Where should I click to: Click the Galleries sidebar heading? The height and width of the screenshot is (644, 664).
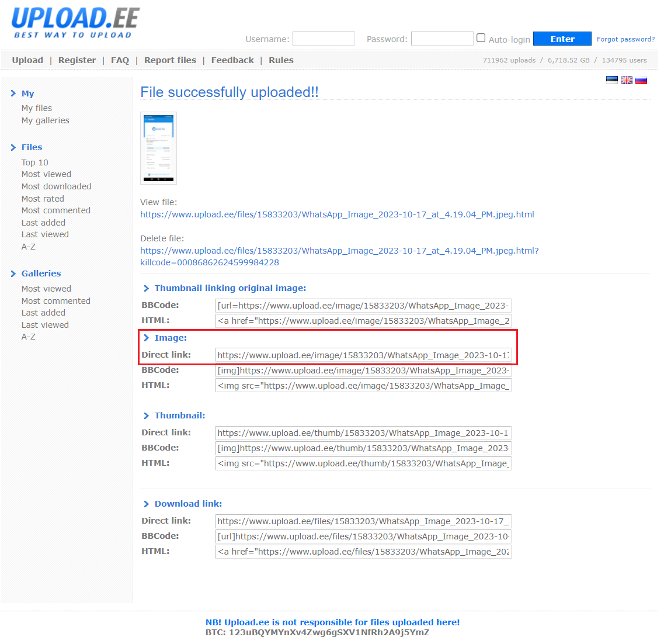pyautogui.click(x=41, y=273)
